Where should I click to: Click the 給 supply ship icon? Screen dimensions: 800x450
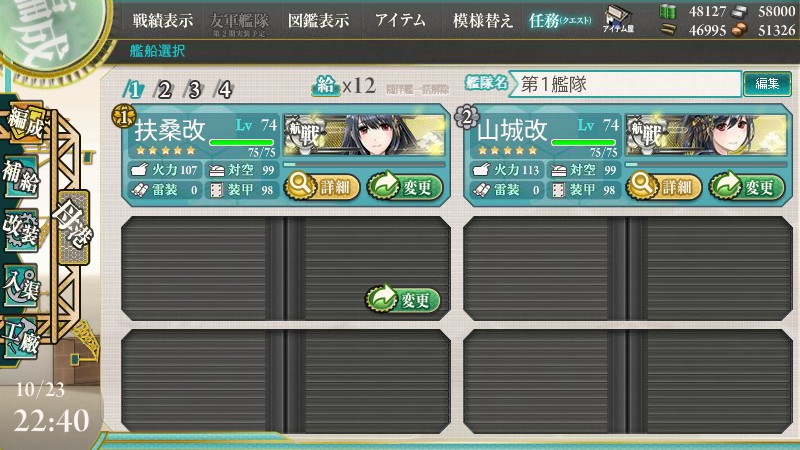point(326,86)
